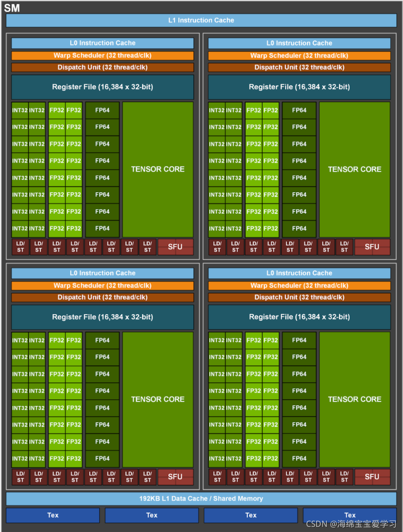Select bottommost FP64 unit in upper-left block

(103, 229)
